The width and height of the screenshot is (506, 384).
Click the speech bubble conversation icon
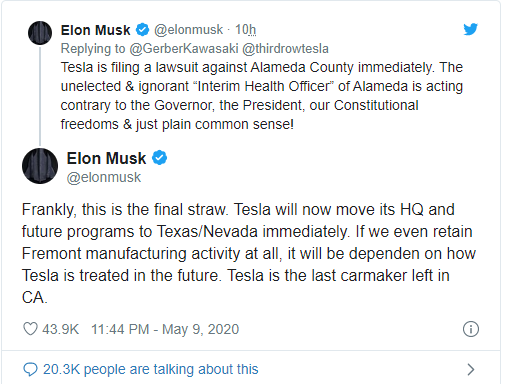coord(30,369)
